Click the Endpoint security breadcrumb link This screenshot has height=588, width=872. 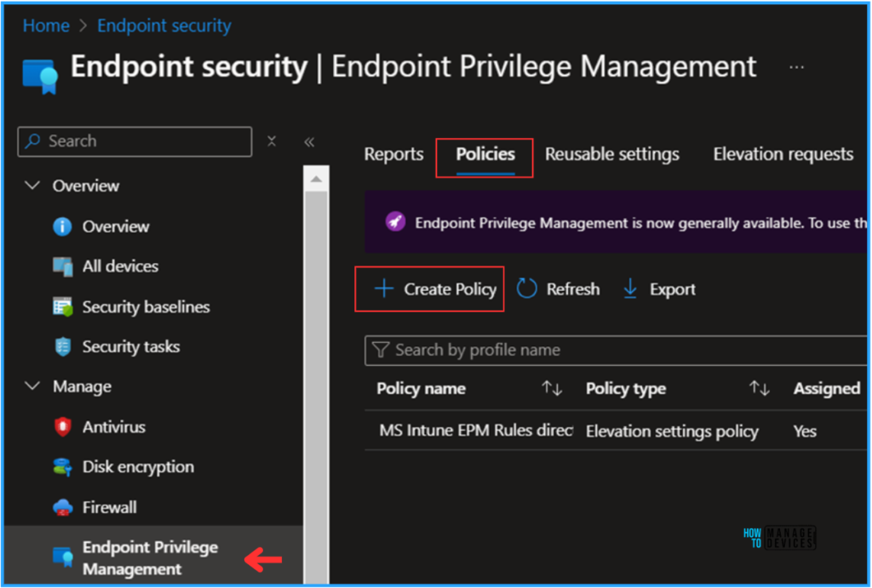[164, 26]
